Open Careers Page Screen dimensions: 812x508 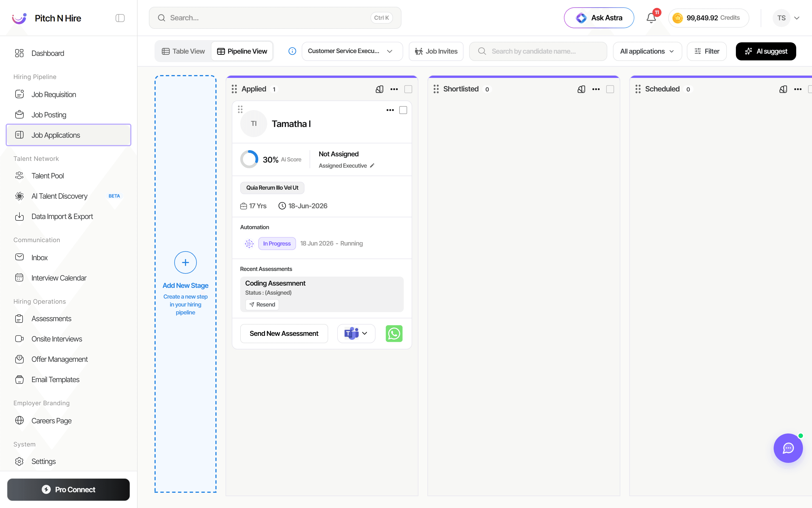point(69,421)
